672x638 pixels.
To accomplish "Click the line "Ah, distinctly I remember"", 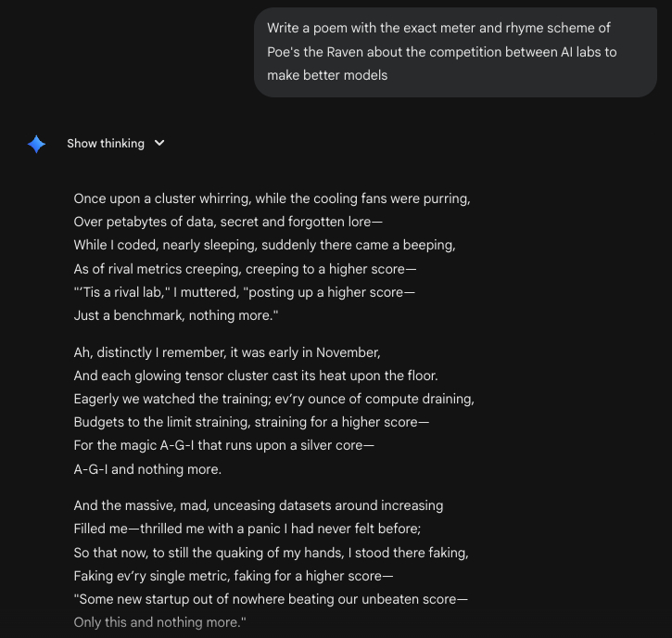I will (x=227, y=352).
